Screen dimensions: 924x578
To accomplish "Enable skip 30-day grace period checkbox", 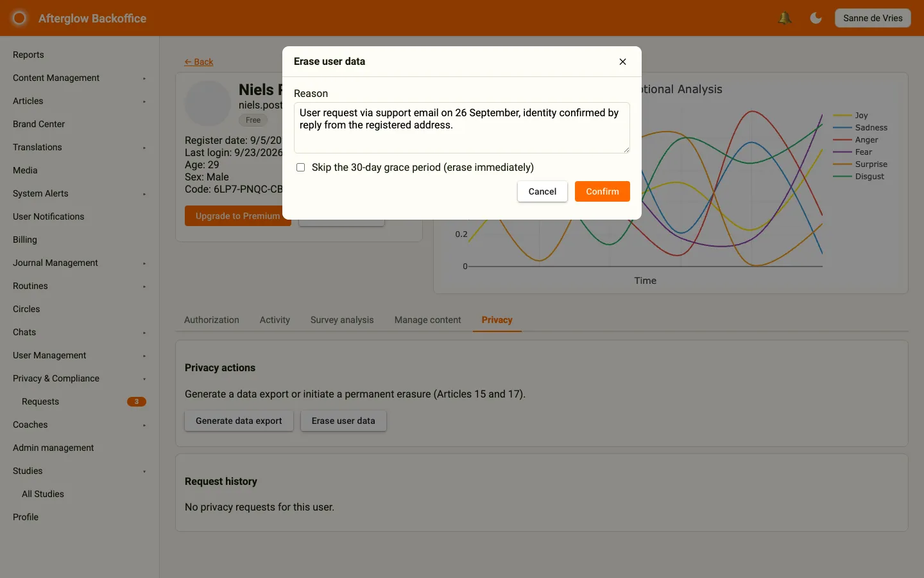I will (x=300, y=168).
